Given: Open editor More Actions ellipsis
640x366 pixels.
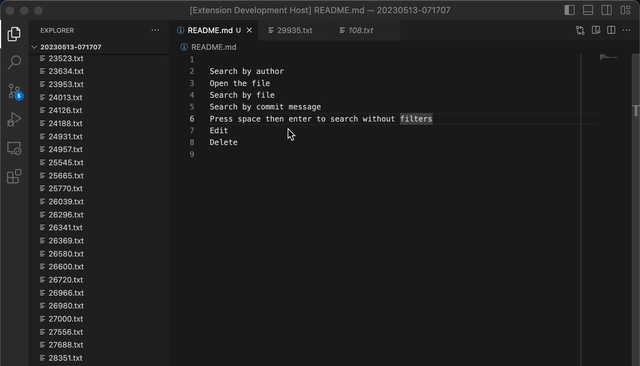Looking at the screenshot, I should coord(627,30).
